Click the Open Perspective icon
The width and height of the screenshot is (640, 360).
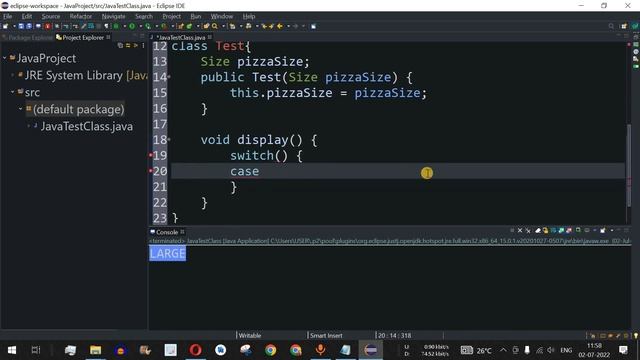click(x=624, y=26)
